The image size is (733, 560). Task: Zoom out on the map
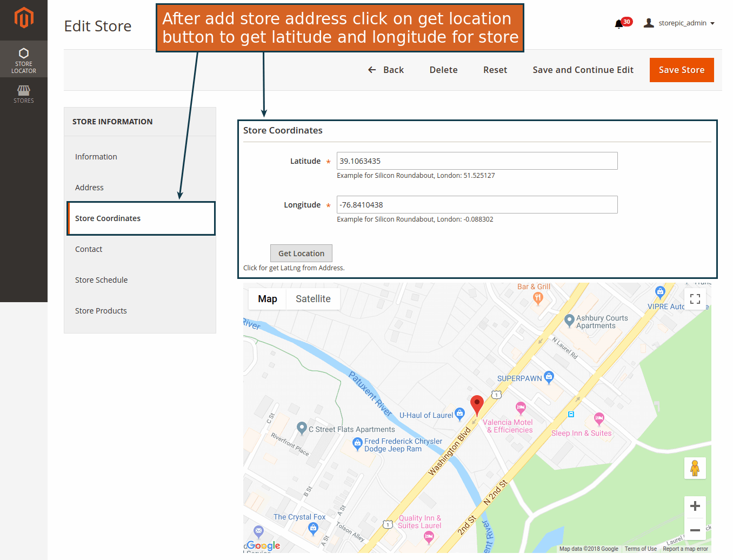[695, 531]
